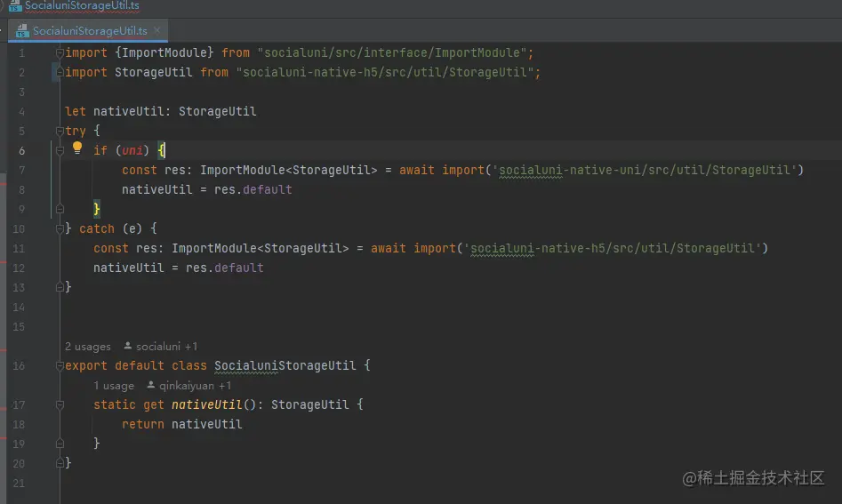Screen dimensions: 842x504
Task: Click the TS file icon on editor tab
Action: point(22,30)
